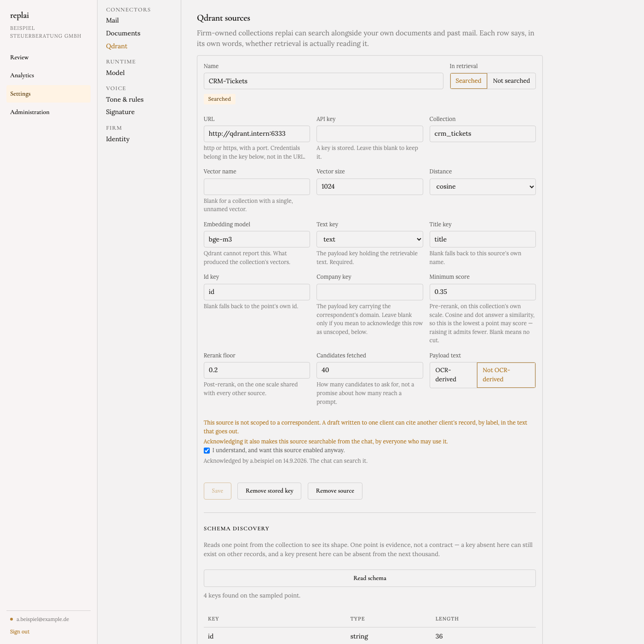Focus the Vector size field
Viewport: 644px width, 644px height.
[x=370, y=187]
